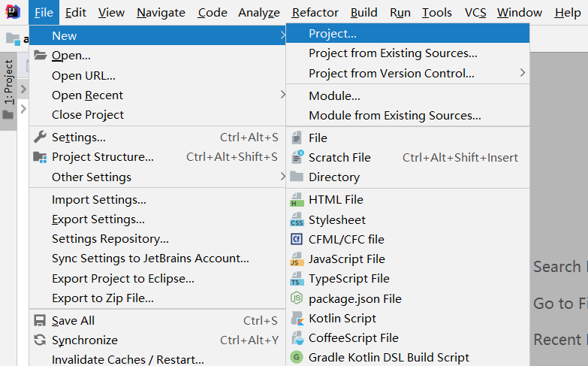Click the CoffeeScript File icon
Screen dimensions: 588x366
click(297, 338)
